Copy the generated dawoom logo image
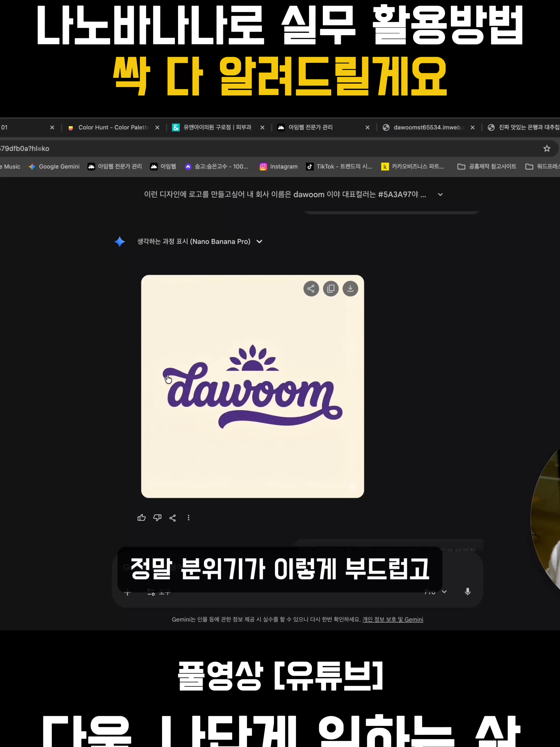Viewport: 560px width, 747px height. [331, 289]
